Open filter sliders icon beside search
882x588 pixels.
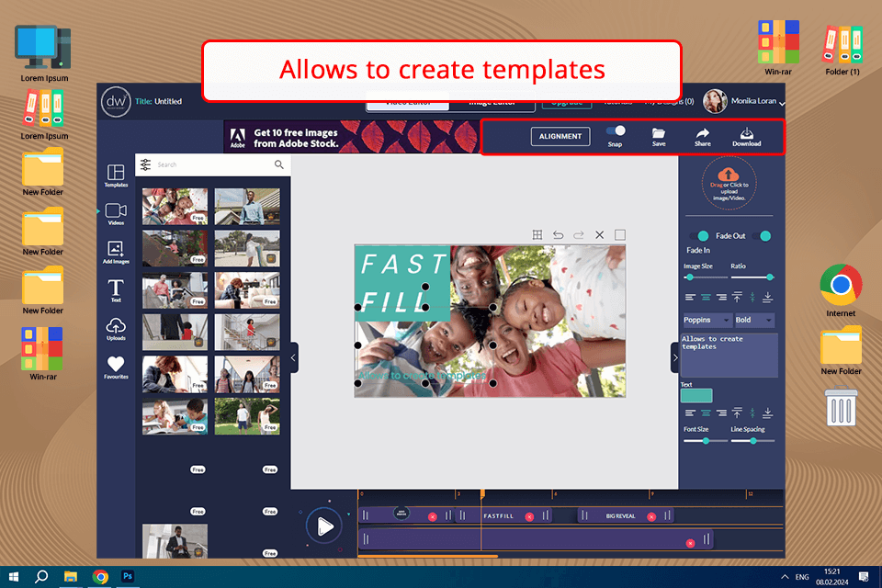coord(146,164)
